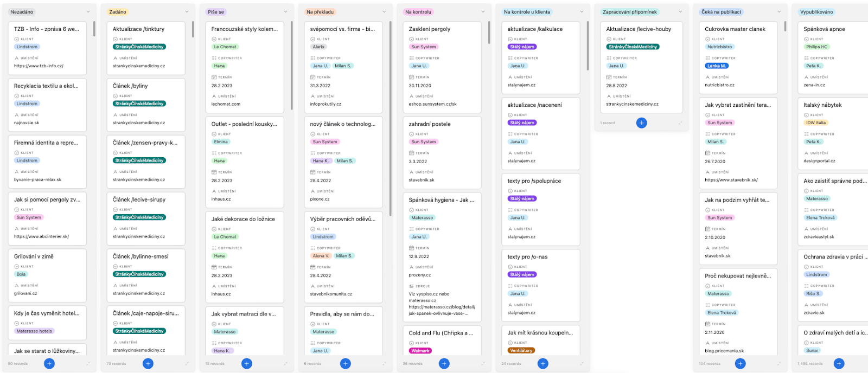Open Zadáno column dropdown menu
Viewport: 868px width, 373px height.
click(x=187, y=12)
